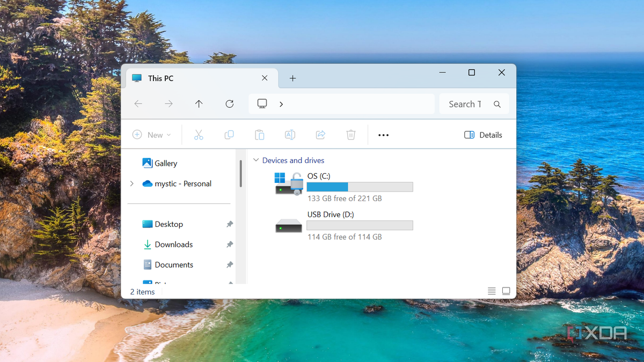Image resolution: width=644 pixels, height=362 pixels.
Task: Select the OS (C:) label
Action: coord(319,176)
